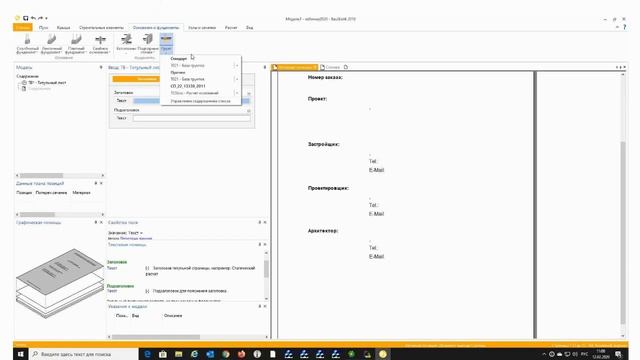The image size is (640, 360).
Task: Launch Firefox from taskbar
Action: (241, 354)
